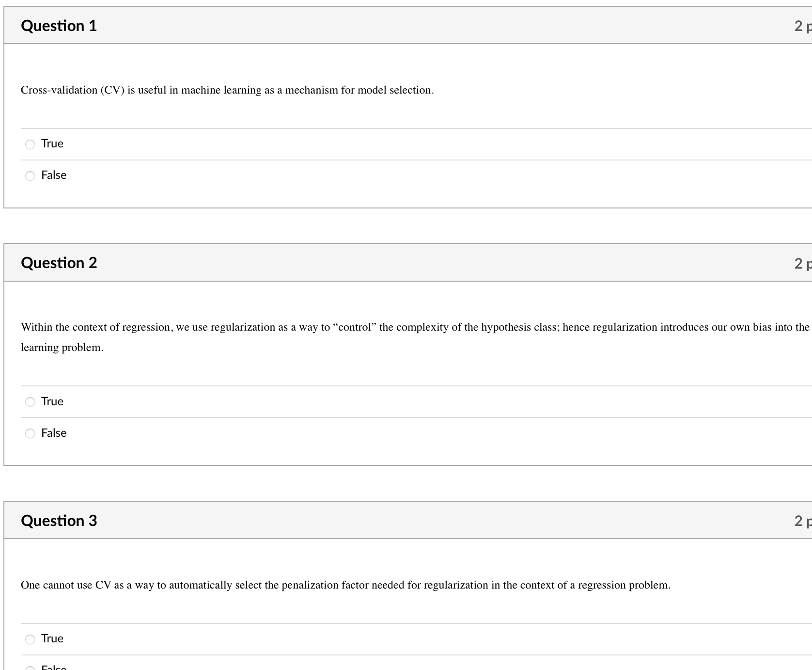This screenshot has width=812, height=670.
Task: Click the CV penalization statement in Question 3
Action: pos(345,585)
